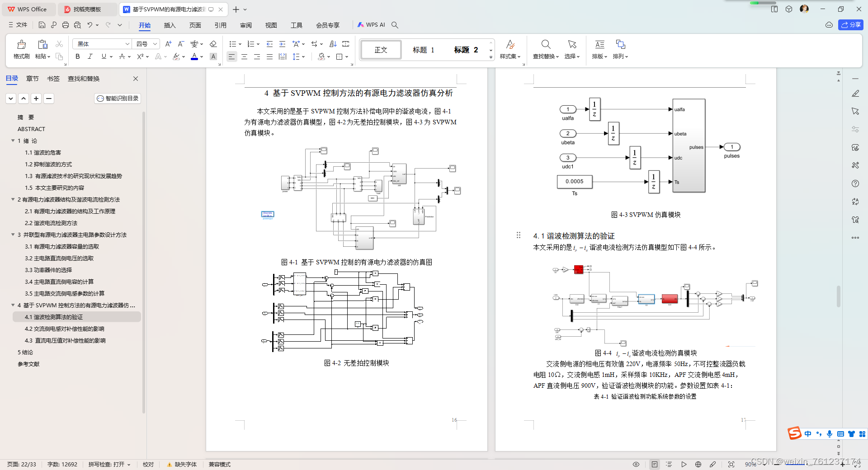This screenshot has height=470, width=868.
Task: Collapse the '1 绪论' outline node
Action: (x=13, y=141)
